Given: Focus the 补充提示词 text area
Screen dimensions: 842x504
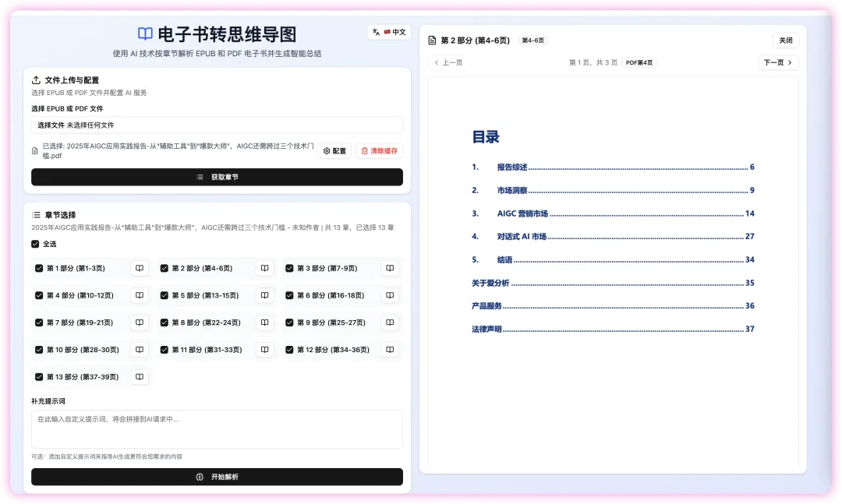Looking at the screenshot, I should tap(217, 429).
